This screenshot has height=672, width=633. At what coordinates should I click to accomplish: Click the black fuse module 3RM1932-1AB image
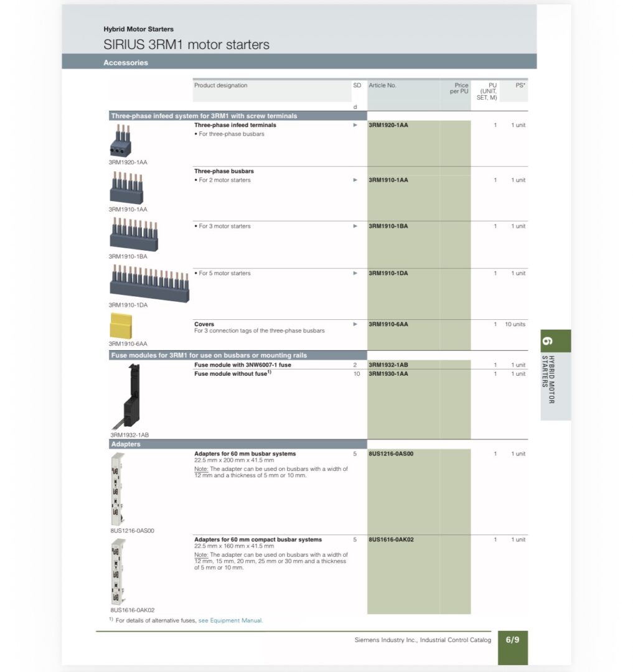click(x=132, y=396)
